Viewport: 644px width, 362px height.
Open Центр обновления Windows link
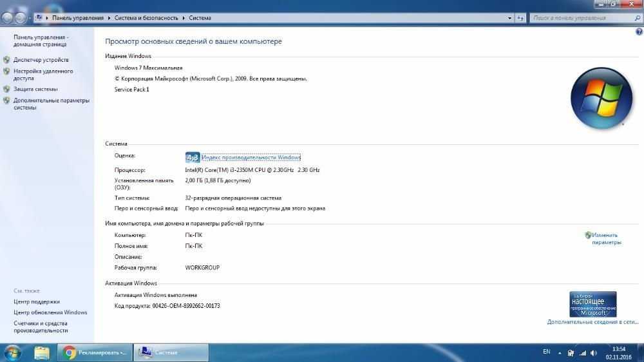point(50,312)
